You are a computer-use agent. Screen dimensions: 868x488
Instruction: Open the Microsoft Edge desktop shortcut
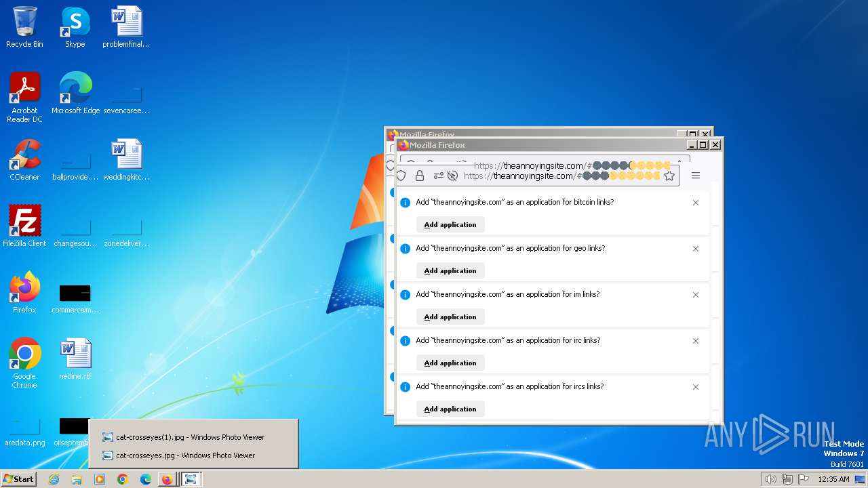75,93
